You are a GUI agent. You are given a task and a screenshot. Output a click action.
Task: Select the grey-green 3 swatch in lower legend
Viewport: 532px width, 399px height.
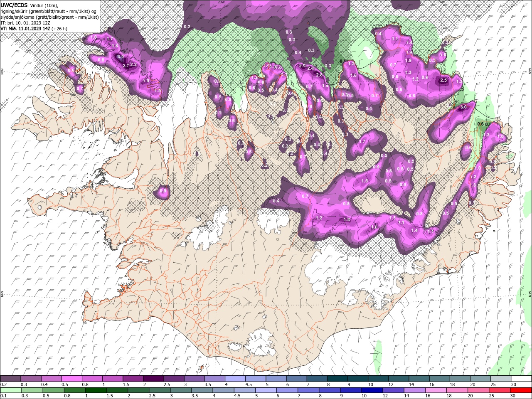[181, 390]
